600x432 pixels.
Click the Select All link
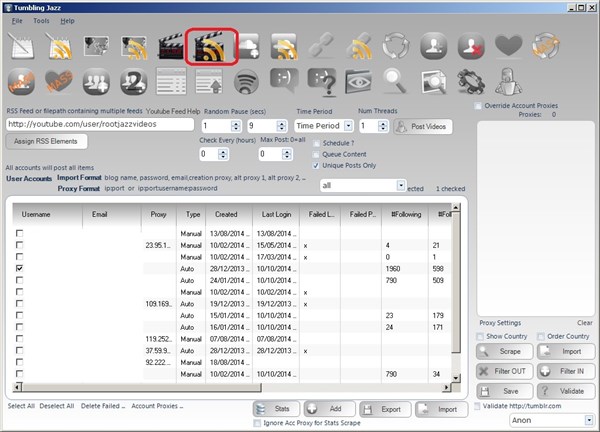[21, 406]
